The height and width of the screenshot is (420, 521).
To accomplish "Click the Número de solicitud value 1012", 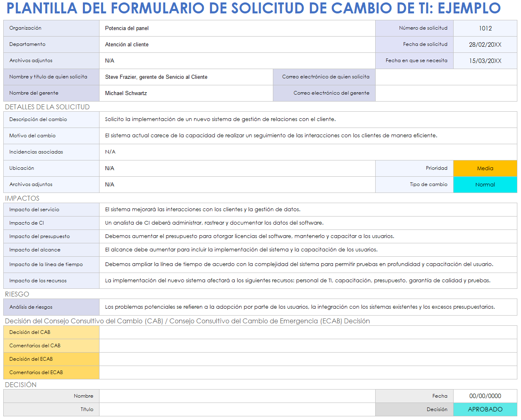I will point(485,28).
